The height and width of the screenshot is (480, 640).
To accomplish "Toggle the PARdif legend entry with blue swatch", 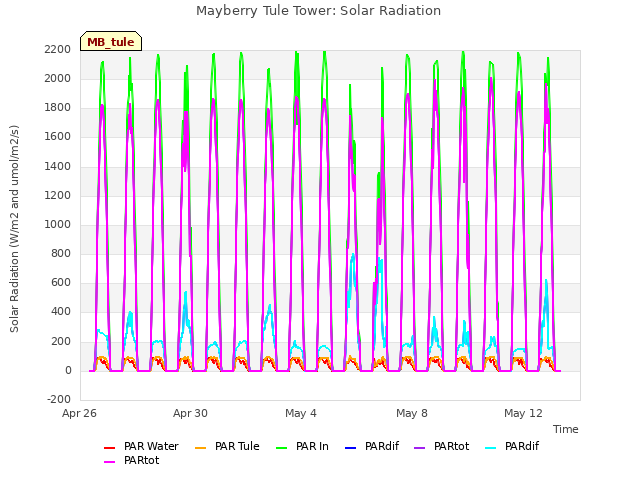I will pyautogui.click(x=372, y=447).
